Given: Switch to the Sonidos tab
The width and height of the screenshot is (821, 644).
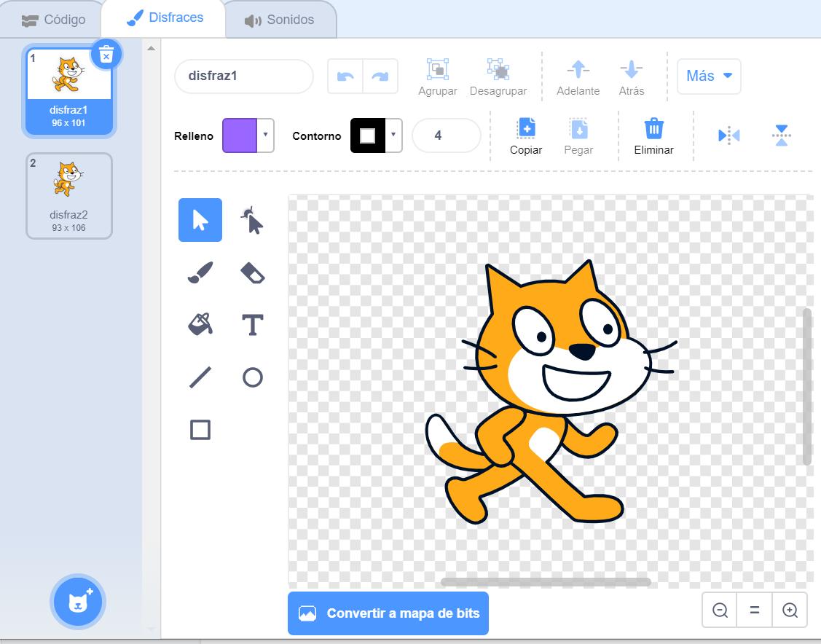Looking at the screenshot, I should coord(280,20).
